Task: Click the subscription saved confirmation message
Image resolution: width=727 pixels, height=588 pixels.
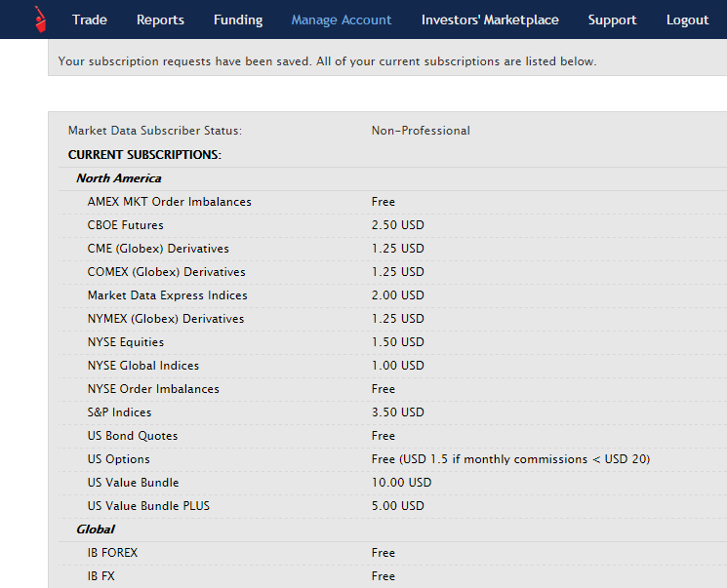Action: pyautogui.click(x=327, y=61)
